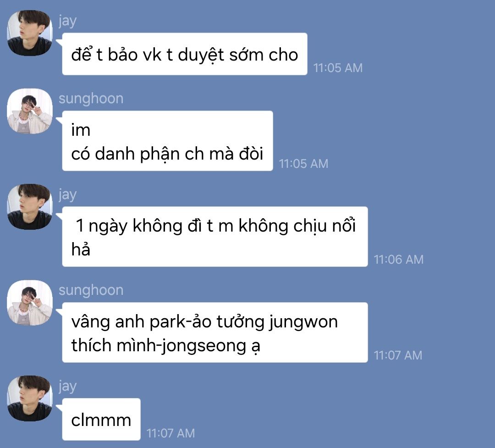Tap the bubble starting 'vâng anh park-ảo tưởng'
The height and width of the screenshot is (448, 495).
(x=215, y=332)
